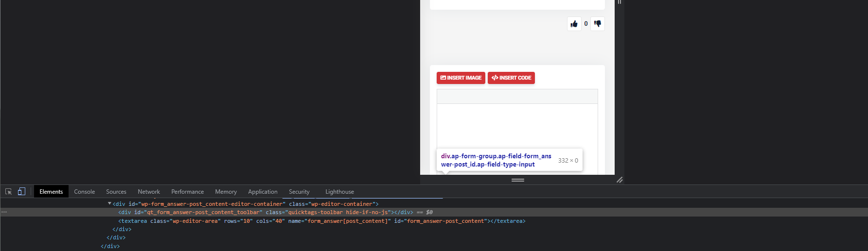Open the Performance panel tab
Viewport: 868px width, 251px height.
tap(187, 192)
